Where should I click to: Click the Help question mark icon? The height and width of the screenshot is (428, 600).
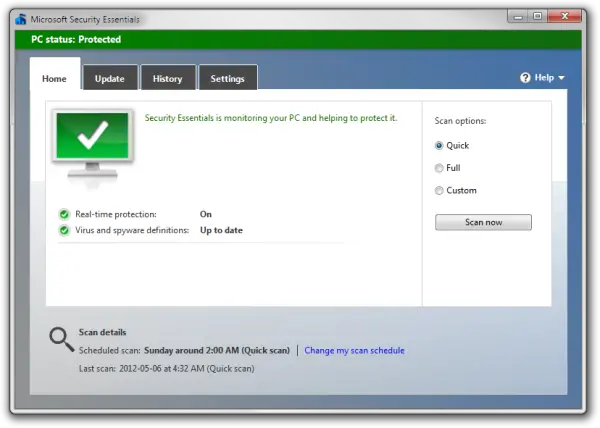[525, 78]
